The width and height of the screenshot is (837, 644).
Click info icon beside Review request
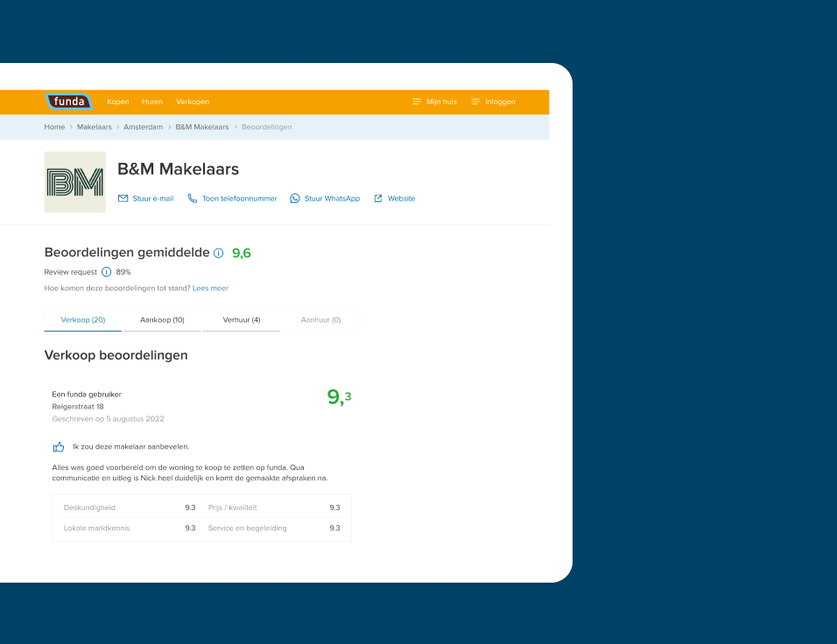coord(106,272)
